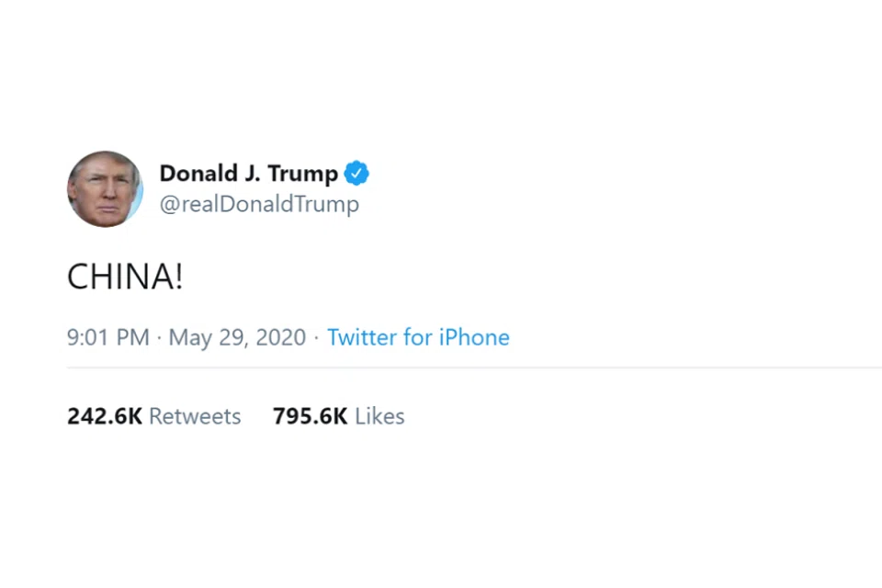Open the Retweets label
The width and height of the screenshot is (882, 588).
click(195, 416)
